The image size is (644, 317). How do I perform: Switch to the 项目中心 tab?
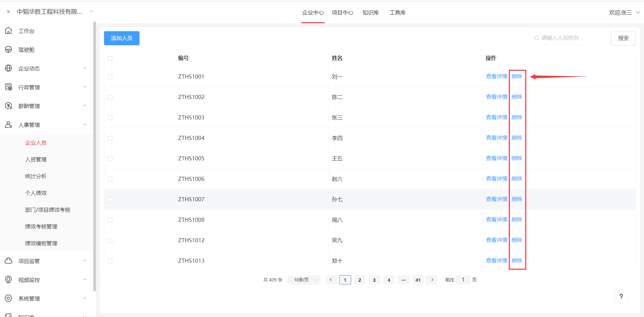[342, 12]
